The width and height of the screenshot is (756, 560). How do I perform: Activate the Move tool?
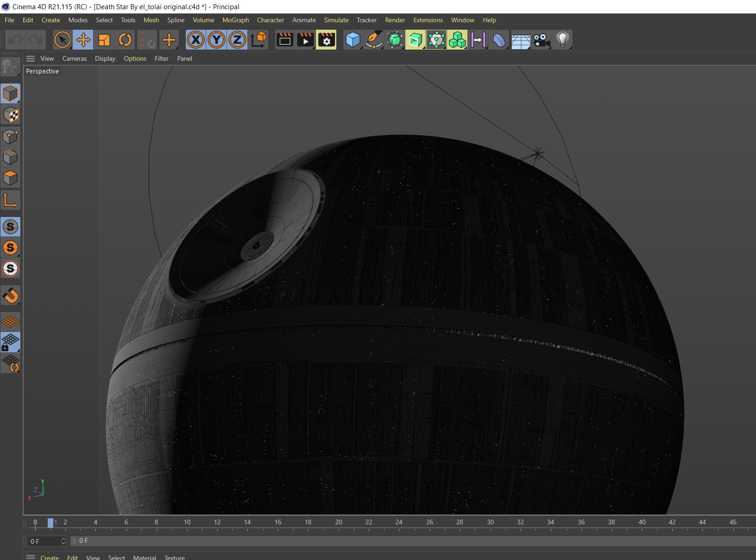[x=83, y=40]
